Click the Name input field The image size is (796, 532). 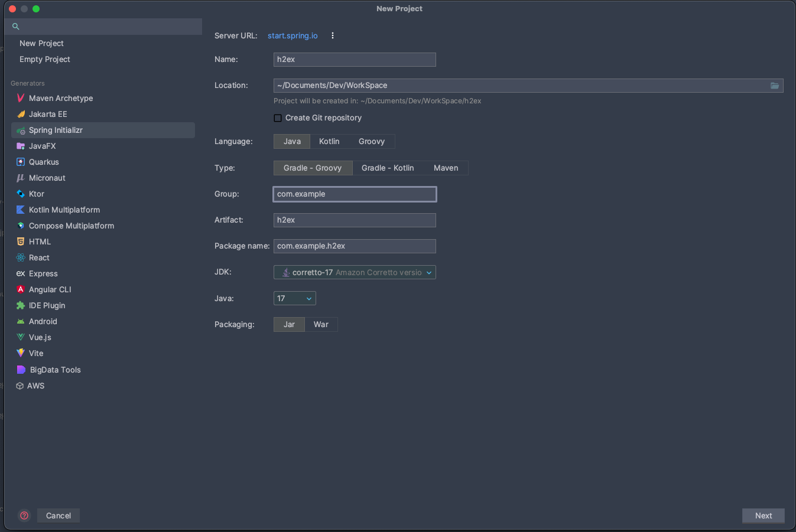coord(355,60)
